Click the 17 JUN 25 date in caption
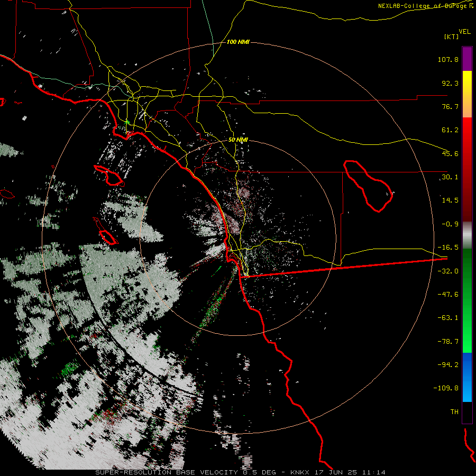This screenshot has height=476, width=476. (335, 472)
